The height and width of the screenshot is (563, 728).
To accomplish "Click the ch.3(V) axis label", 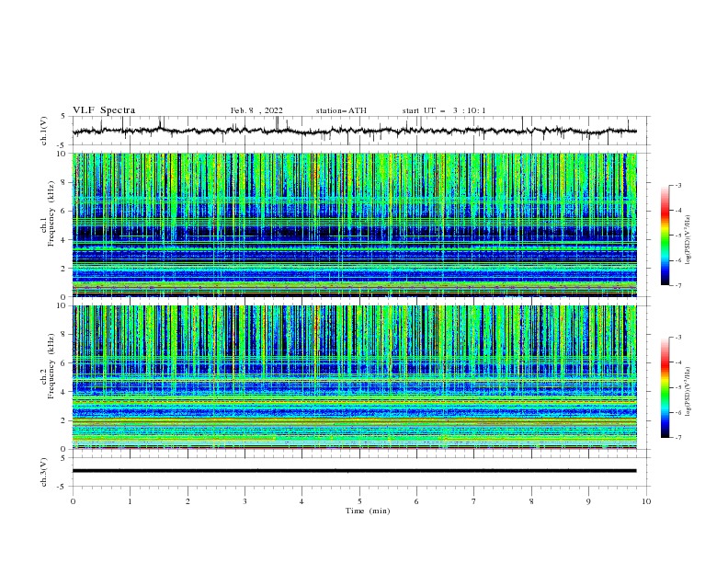I will (43, 472).
